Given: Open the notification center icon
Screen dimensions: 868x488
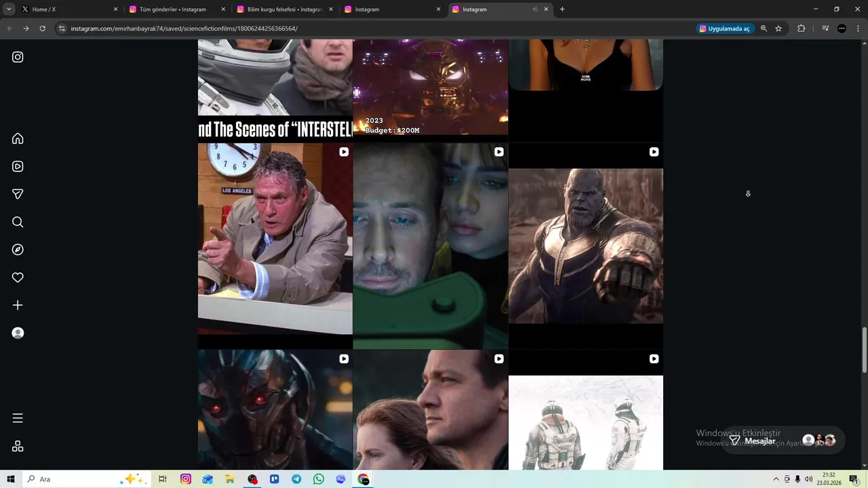Looking at the screenshot, I should tap(854, 479).
